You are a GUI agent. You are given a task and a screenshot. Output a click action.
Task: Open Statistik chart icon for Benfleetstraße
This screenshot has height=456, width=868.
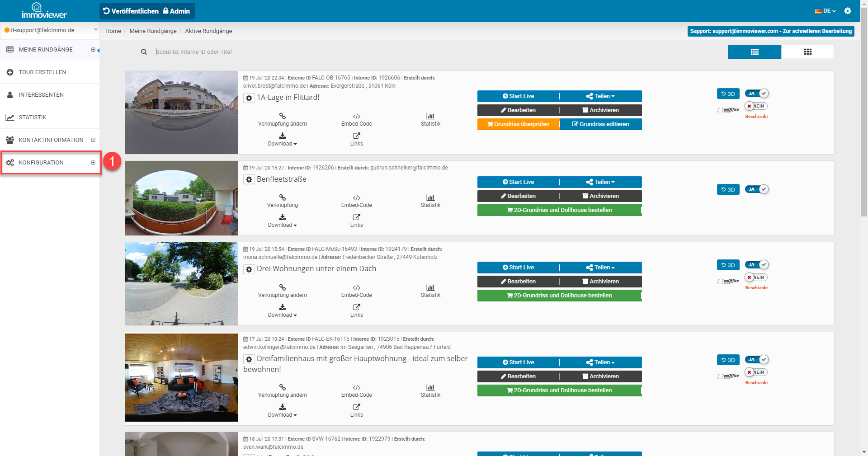point(430,198)
